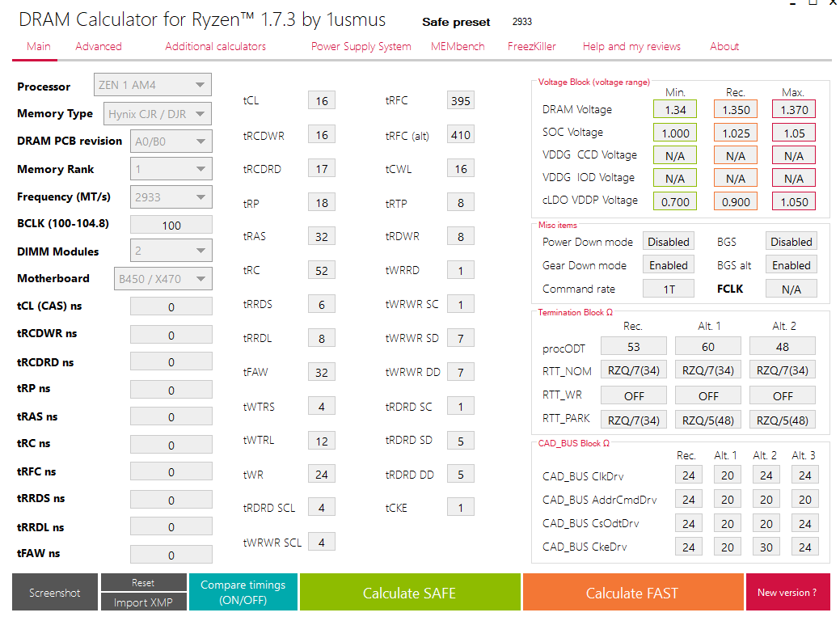Click the tRC ns input field

[171, 444]
